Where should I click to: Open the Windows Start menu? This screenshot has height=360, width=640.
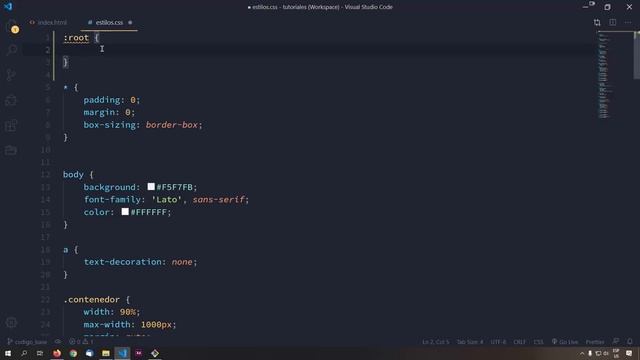tap(8, 353)
